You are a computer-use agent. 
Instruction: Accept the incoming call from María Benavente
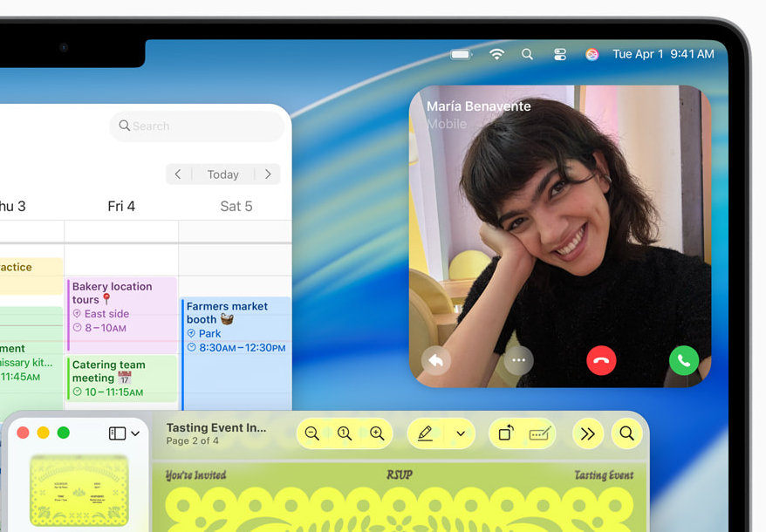point(683,360)
